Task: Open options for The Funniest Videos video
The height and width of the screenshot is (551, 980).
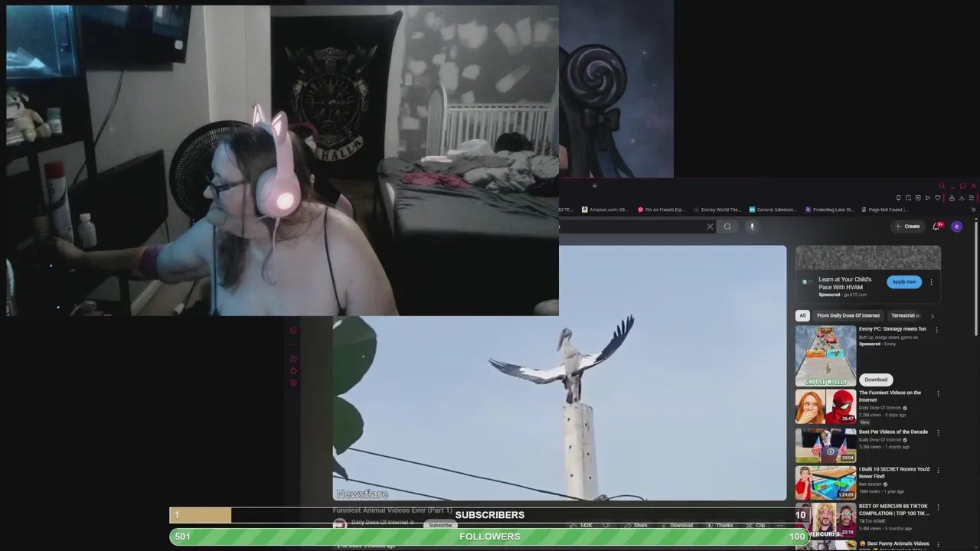Action: point(938,394)
